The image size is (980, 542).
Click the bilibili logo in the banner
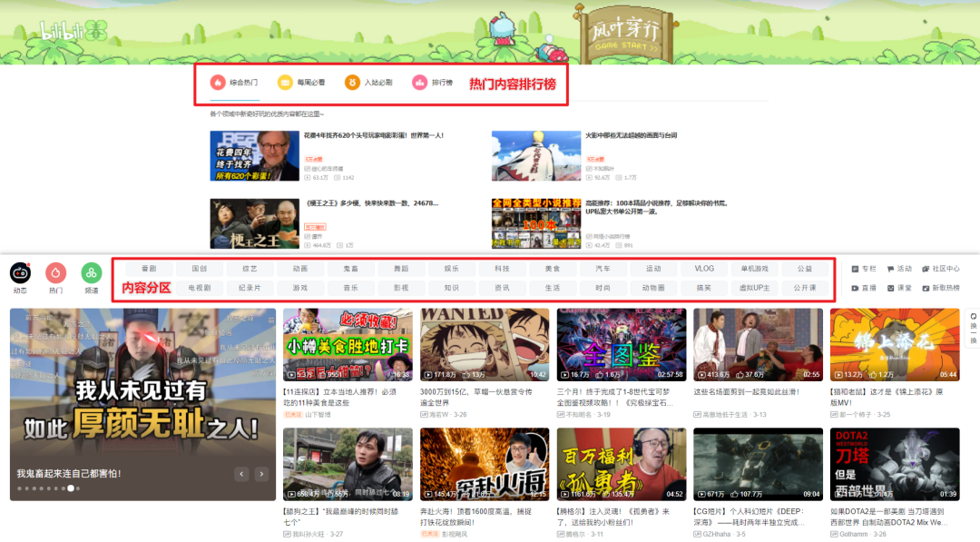(71, 33)
